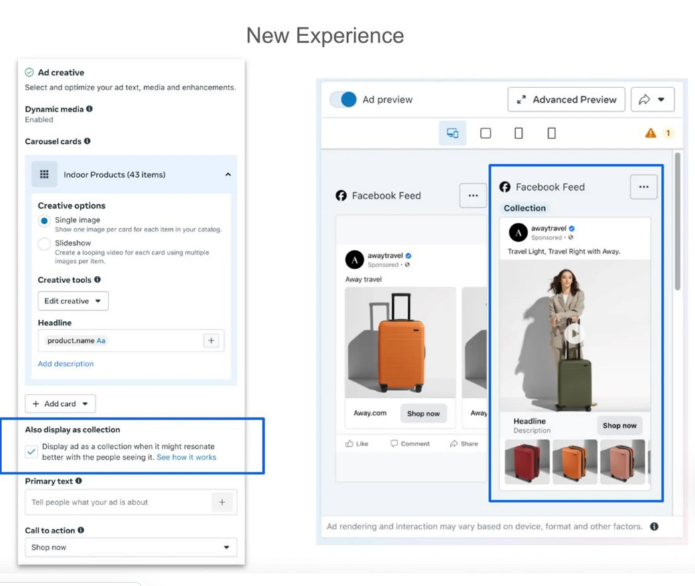Select the pink suitcase thumbnail
This screenshot has width=695, height=586.
pos(622,461)
